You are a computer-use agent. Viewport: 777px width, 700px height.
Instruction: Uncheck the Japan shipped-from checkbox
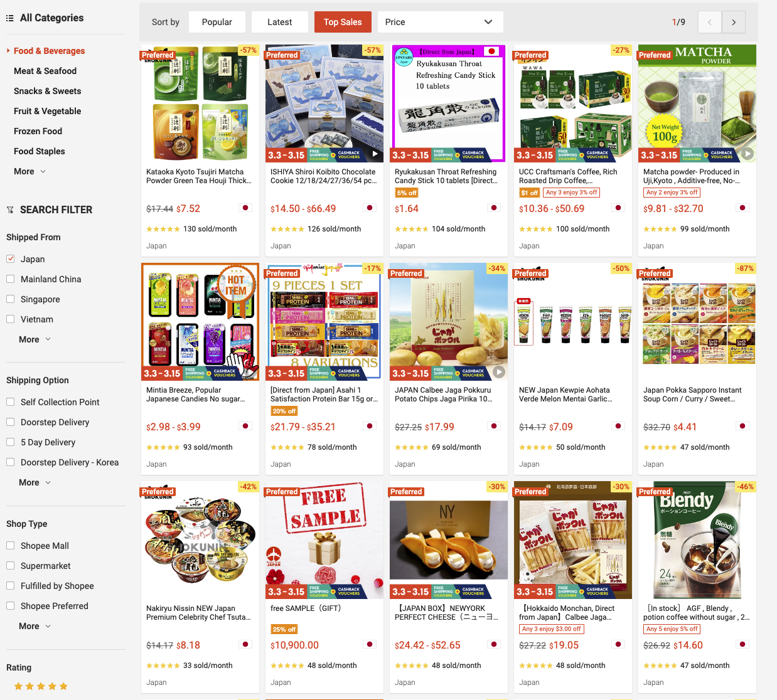pos(11,259)
